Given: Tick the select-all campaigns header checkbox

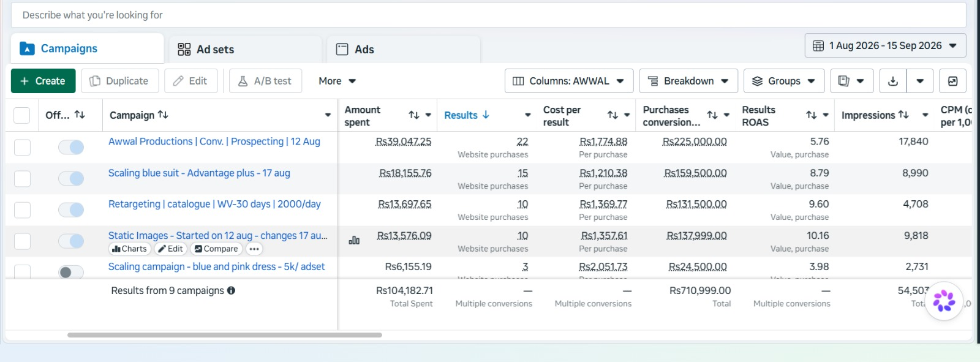Looking at the screenshot, I should tap(22, 115).
